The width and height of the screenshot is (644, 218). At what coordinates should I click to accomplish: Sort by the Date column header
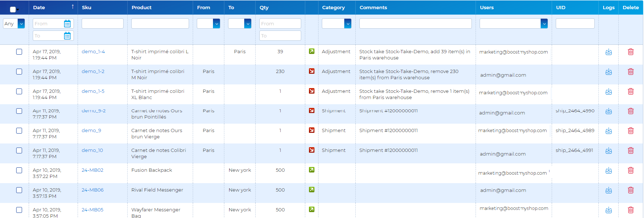39,7
